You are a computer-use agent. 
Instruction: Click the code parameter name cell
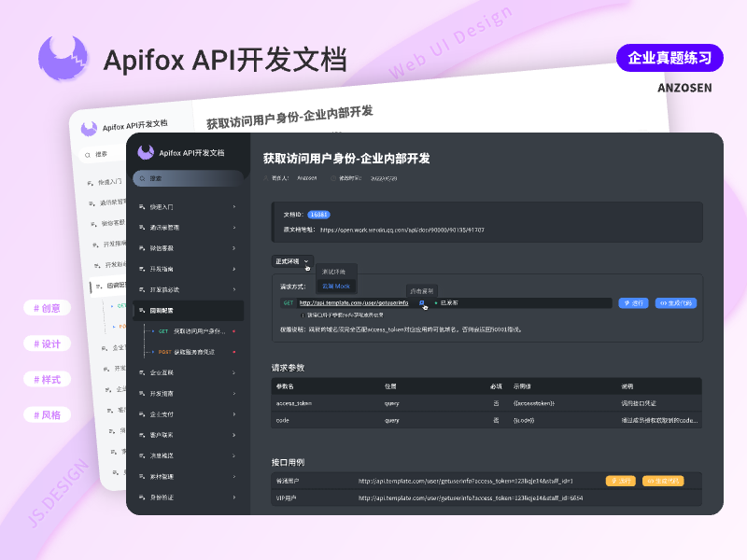(283, 421)
